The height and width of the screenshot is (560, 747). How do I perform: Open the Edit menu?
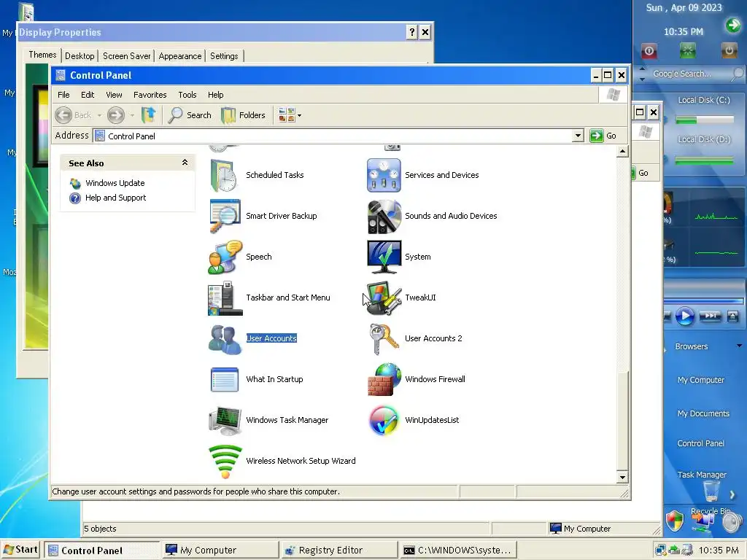(x=88, y=95)
